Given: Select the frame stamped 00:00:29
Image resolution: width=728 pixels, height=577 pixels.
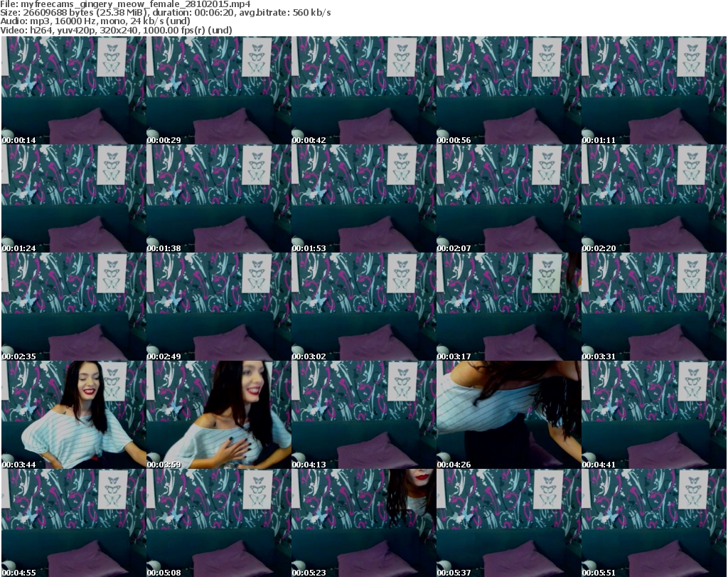Looking at the screenshot, I should coord(219,90).
